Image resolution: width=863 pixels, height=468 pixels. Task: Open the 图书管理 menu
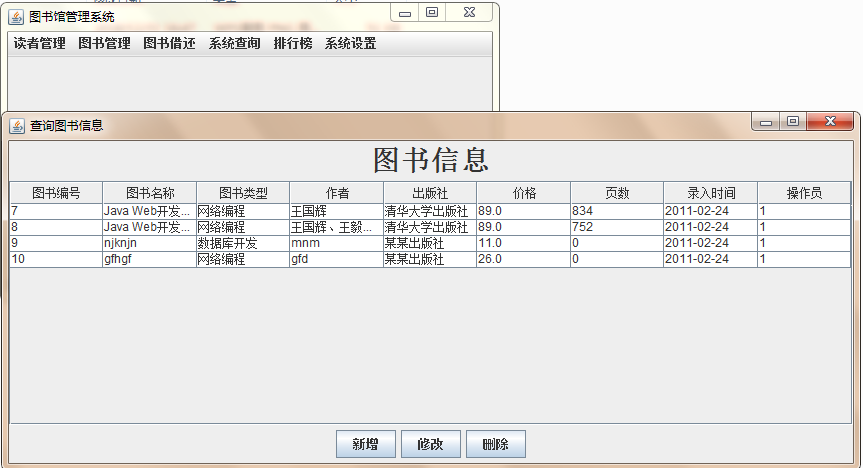[x=105, y=43]
